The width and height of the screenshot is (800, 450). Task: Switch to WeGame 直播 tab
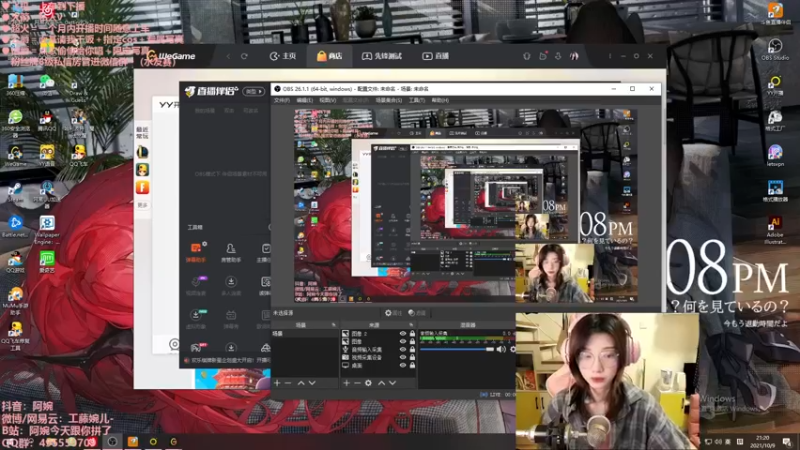tap(435, 56)
